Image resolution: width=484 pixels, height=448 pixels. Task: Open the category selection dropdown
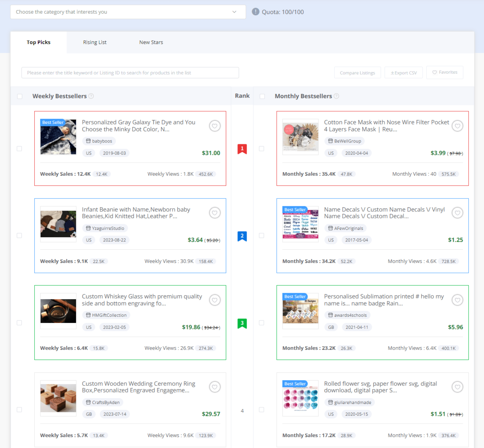(x=128, y=12)
